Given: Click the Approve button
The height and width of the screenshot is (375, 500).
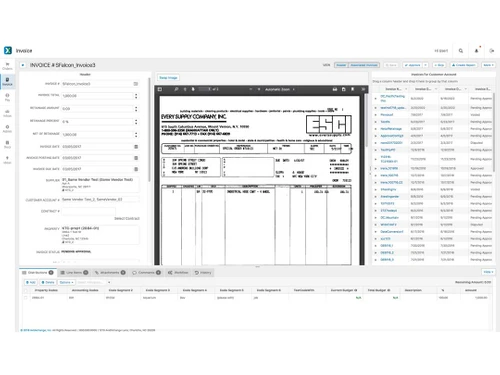Looking at the screenshot, I should (x=413, y=65).
